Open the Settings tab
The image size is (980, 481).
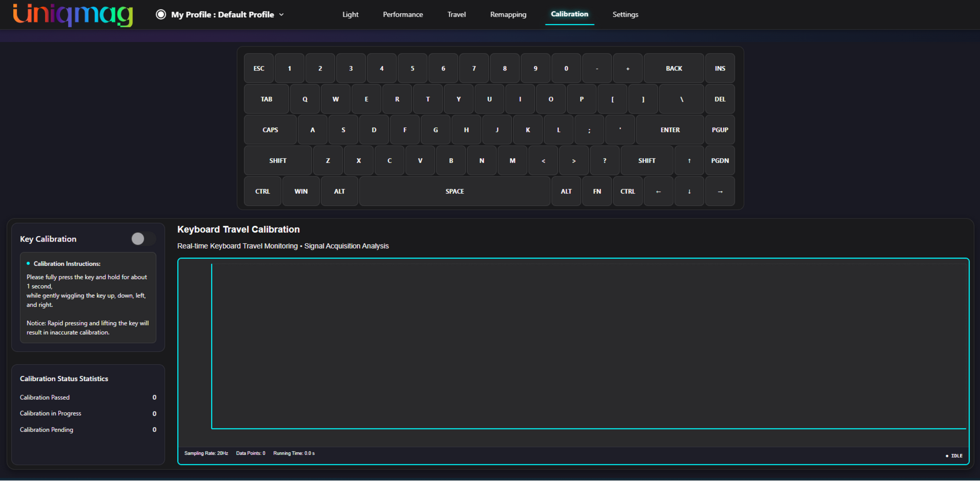coord(625,15)
